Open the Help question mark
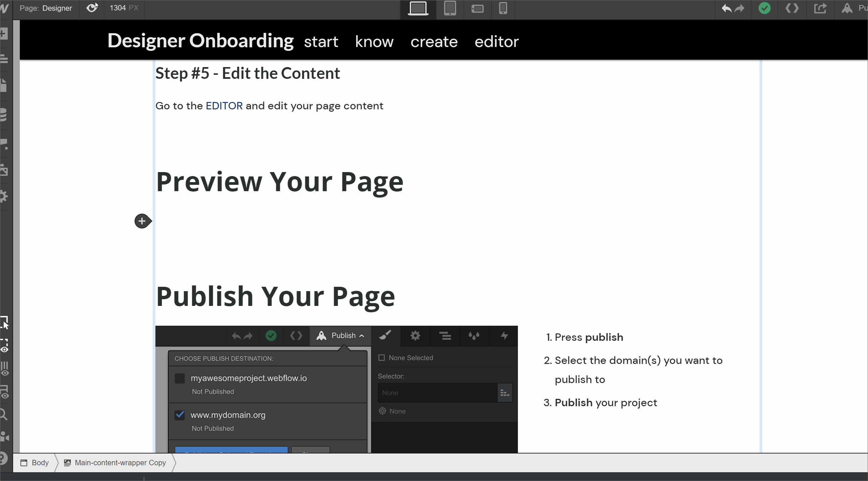 [3, 459]
